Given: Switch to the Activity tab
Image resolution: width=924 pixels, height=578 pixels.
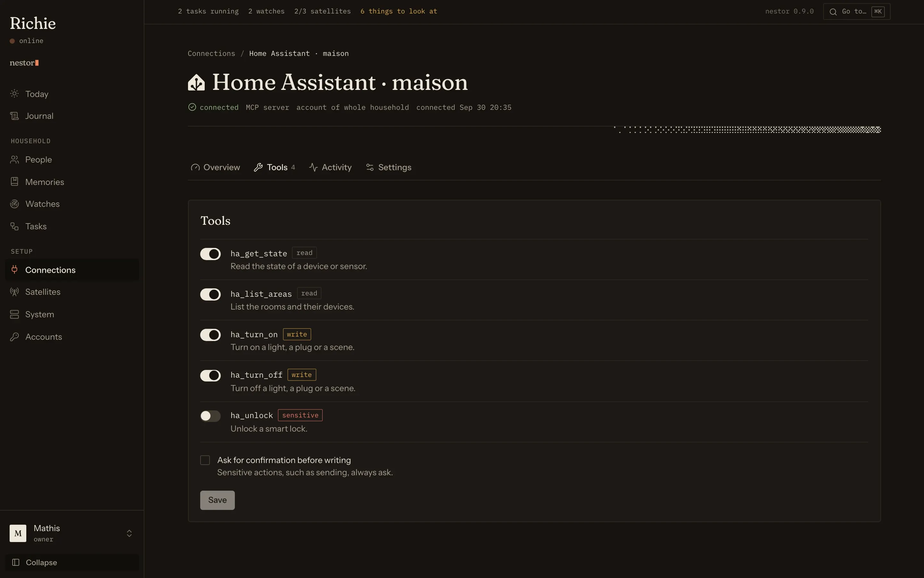Looking at the screenshot, I should 330,167.
